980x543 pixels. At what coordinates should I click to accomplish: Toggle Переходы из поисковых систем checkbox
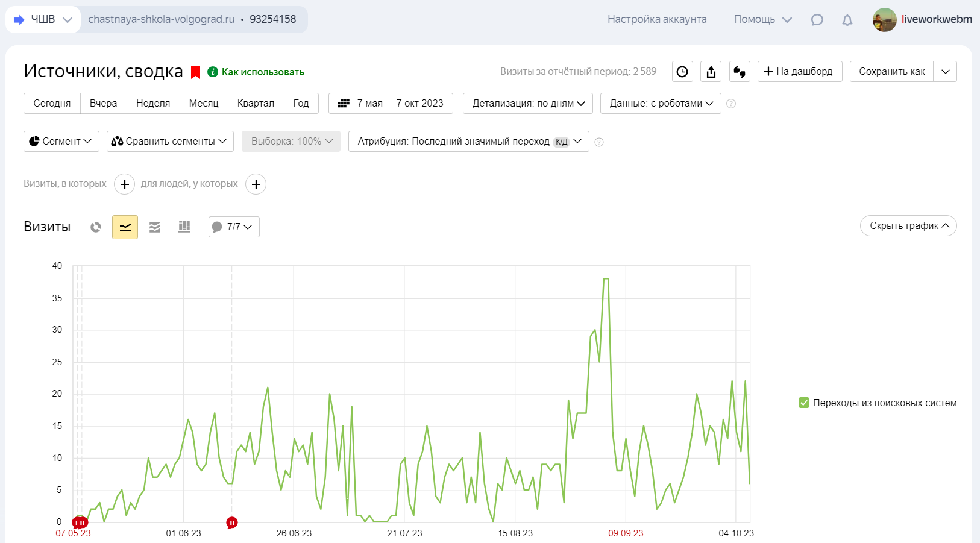click(x=804, y=403)
